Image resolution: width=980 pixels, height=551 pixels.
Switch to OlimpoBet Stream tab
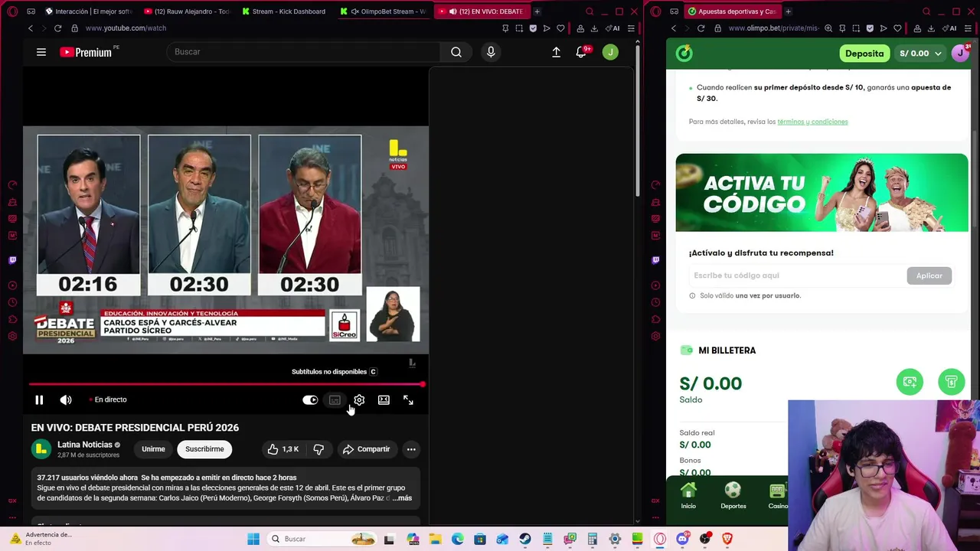(383, 11)
